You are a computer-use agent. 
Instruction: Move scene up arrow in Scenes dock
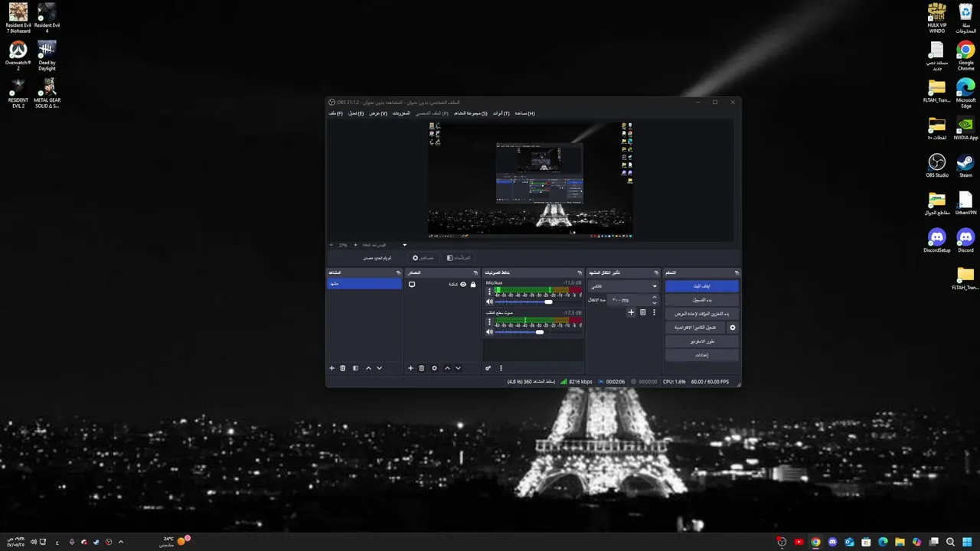[x=368, y=368]
